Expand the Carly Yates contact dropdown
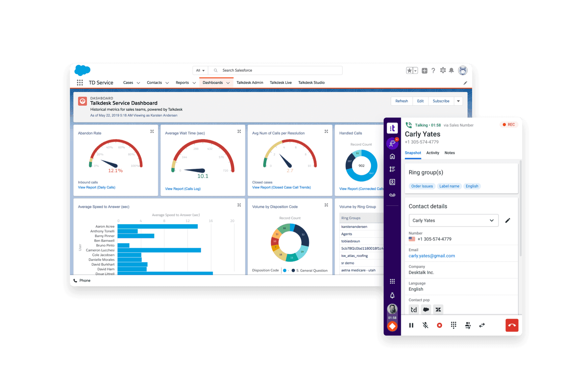Viewport: 588px width, 392px height. [x=491, y=220]
